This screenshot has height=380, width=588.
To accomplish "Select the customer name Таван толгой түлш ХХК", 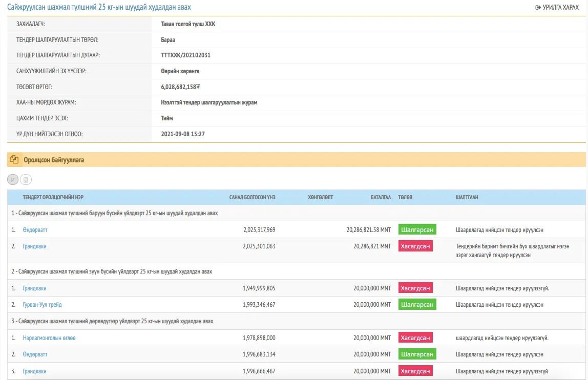I will point(188,24).
